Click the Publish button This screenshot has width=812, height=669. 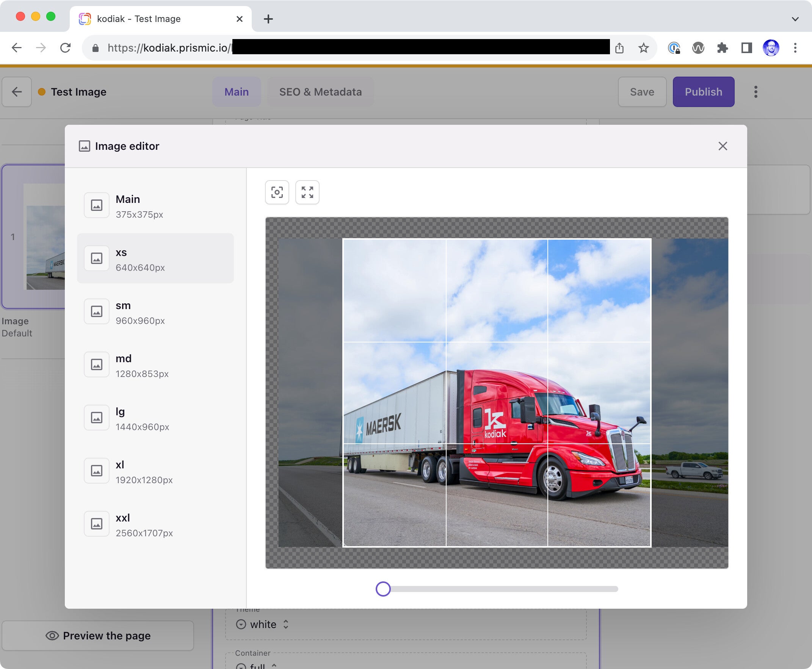(x=703, y=92)
